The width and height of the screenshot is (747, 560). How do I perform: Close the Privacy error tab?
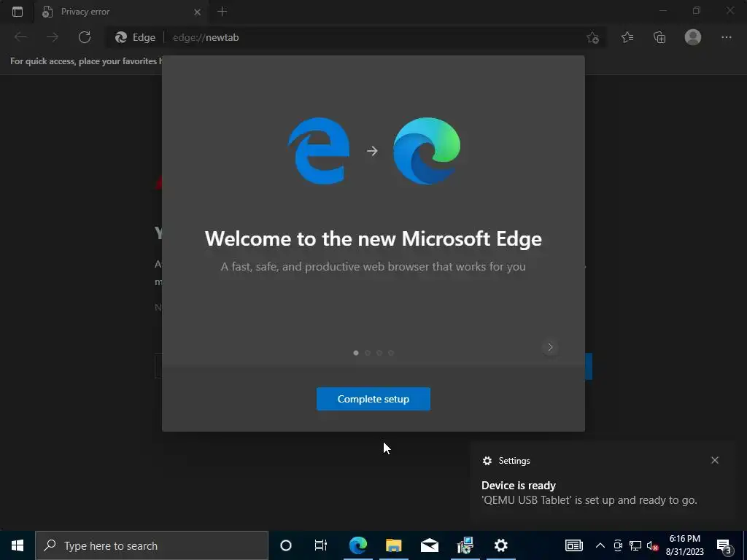pos(197,12)
